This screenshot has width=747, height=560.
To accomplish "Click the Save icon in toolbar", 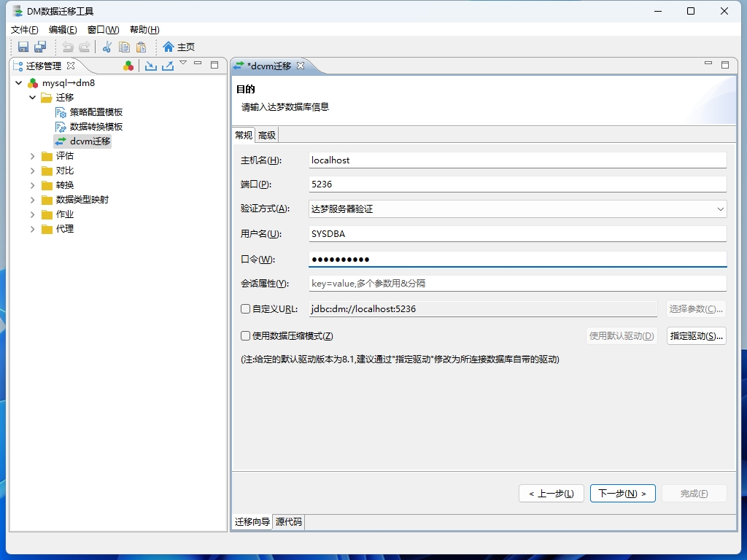I will click(x=23, y=47).
